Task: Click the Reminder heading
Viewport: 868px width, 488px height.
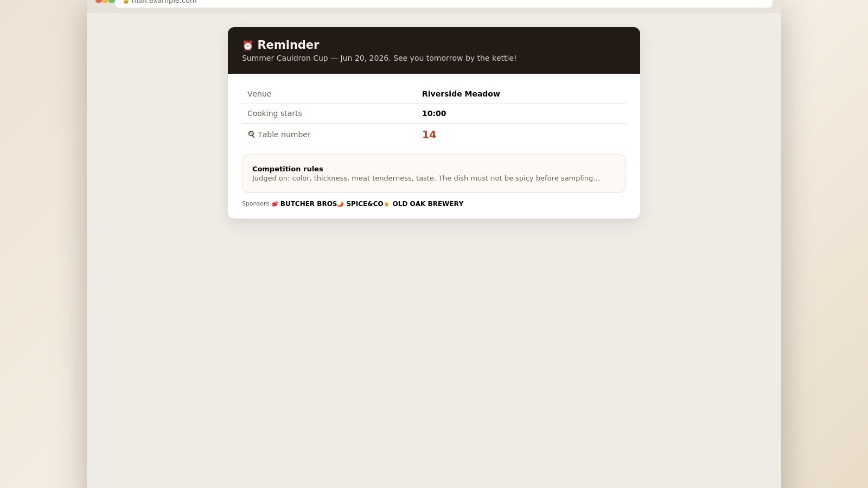Action: 288,45
